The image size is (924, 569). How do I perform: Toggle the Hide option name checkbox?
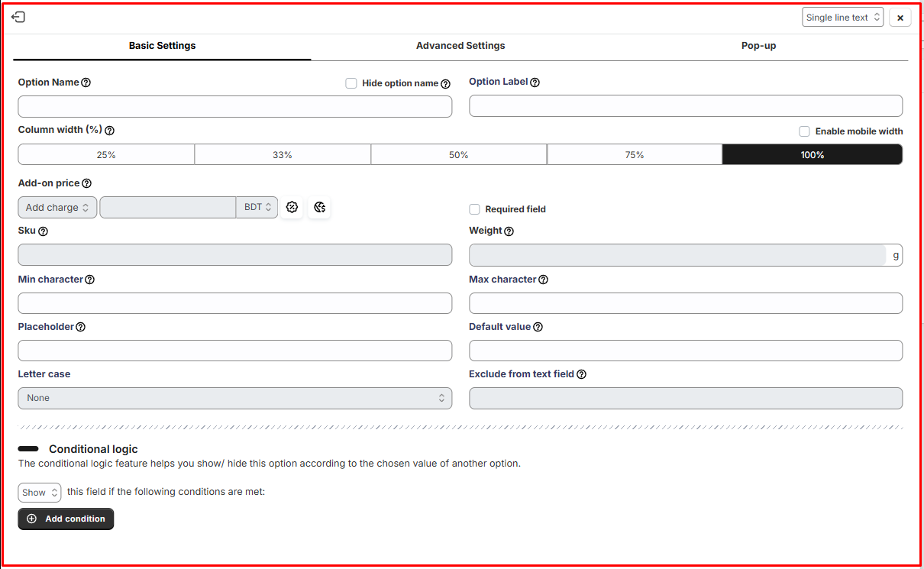point(351,83)
